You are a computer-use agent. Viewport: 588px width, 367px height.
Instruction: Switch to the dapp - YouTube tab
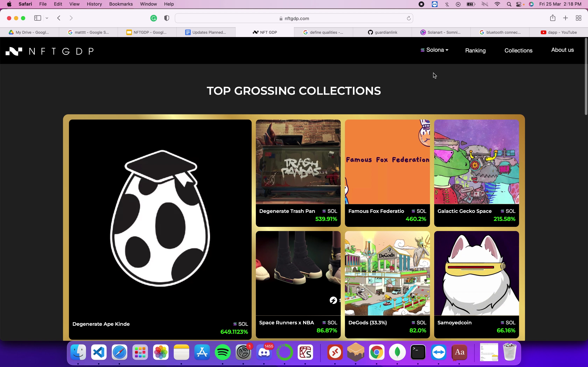pyautogui.click(x=559, y=32)
